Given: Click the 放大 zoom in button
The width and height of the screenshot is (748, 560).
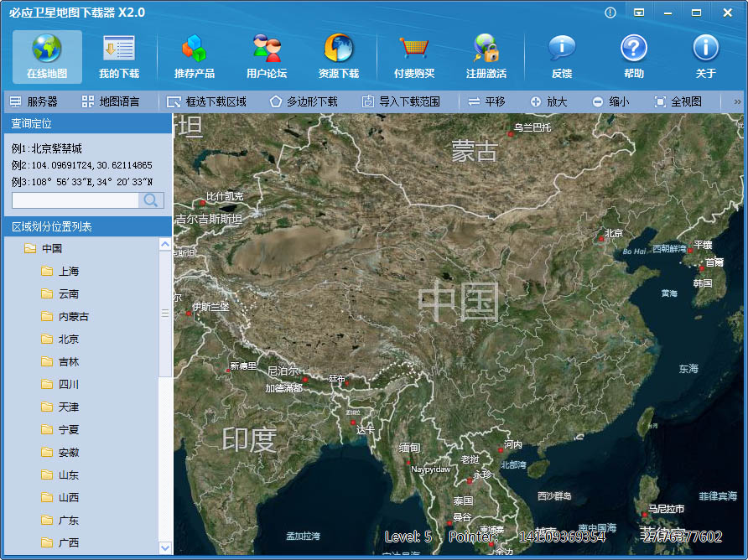Looking at the screenshot, I should (x=548, y=101).
